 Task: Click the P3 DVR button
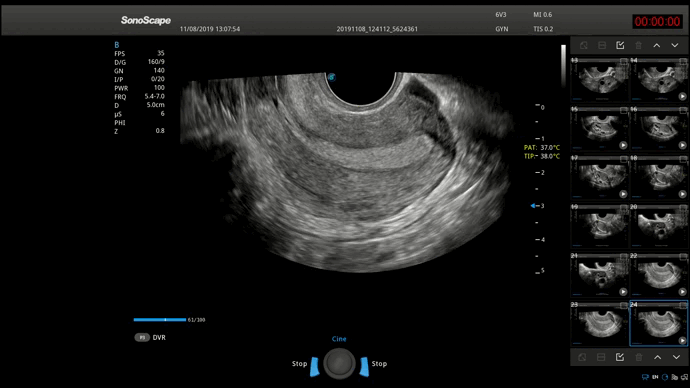point(150,337)
